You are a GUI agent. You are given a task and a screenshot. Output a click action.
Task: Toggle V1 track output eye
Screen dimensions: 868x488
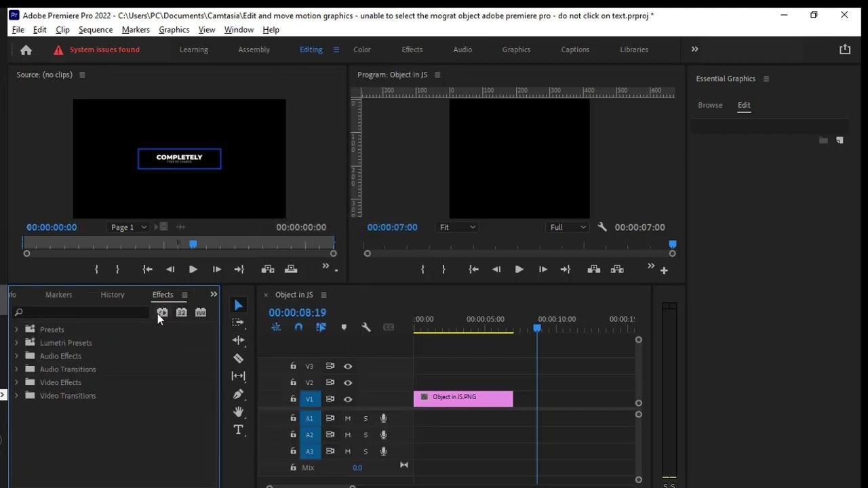[x=348, y=399]
